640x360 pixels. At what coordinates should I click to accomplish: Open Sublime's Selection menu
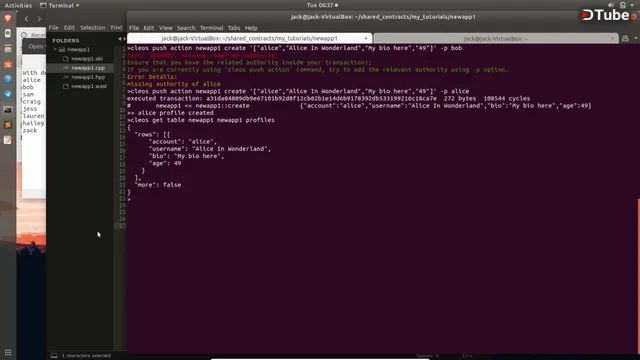[x=93, y=28]
